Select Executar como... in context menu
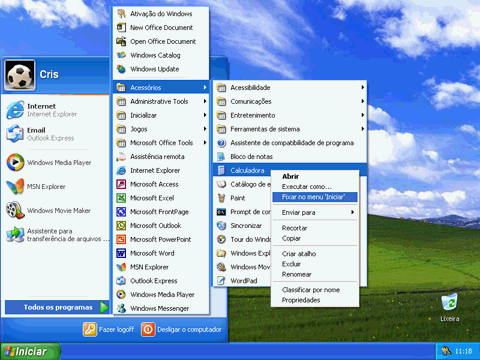Image resolution: width=480 pixels, height=360 pixels. [x=315, y=187]
